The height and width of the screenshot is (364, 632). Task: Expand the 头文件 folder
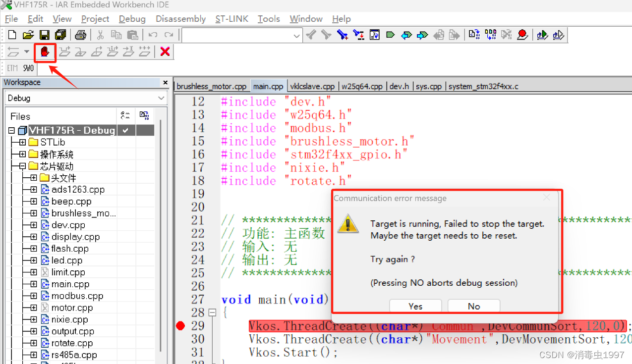coord(33,178)
